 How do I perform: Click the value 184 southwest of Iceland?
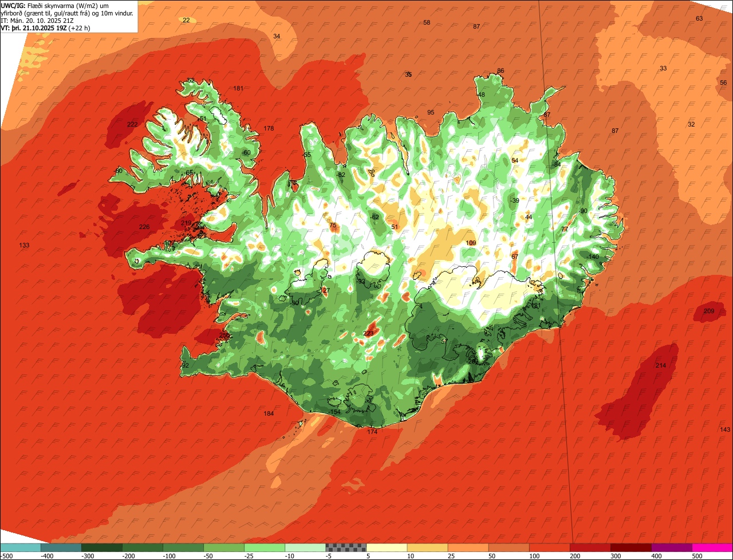(269, 413)
